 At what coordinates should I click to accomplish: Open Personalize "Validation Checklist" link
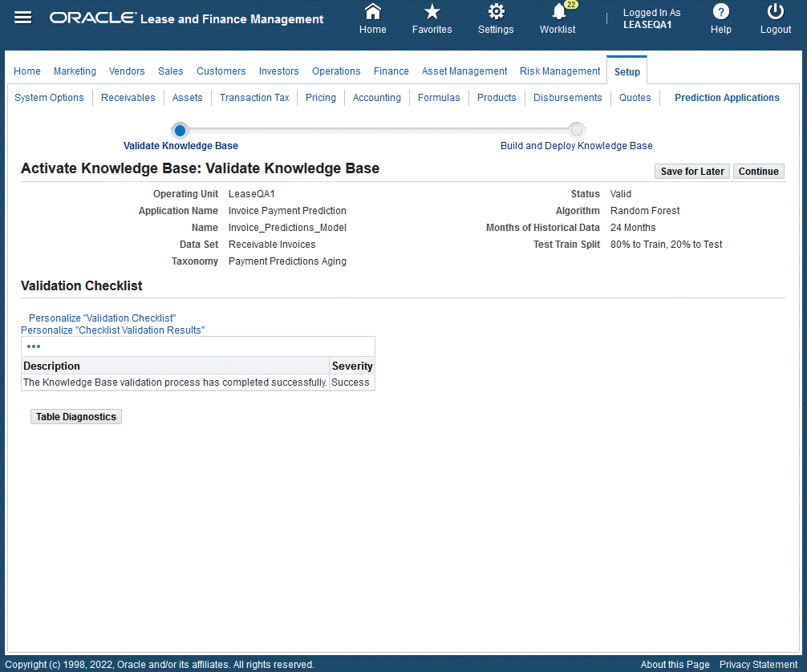(102, 318)
